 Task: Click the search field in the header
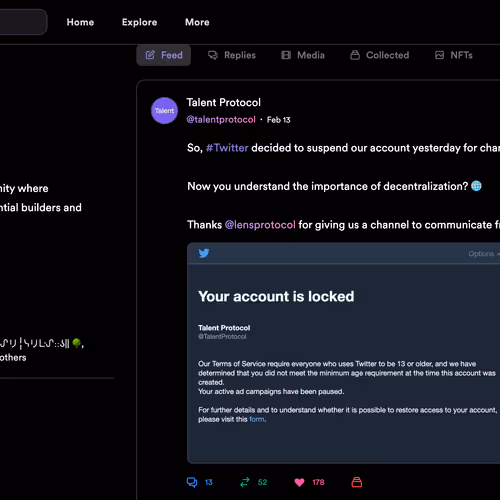click(x=23, y=22)
